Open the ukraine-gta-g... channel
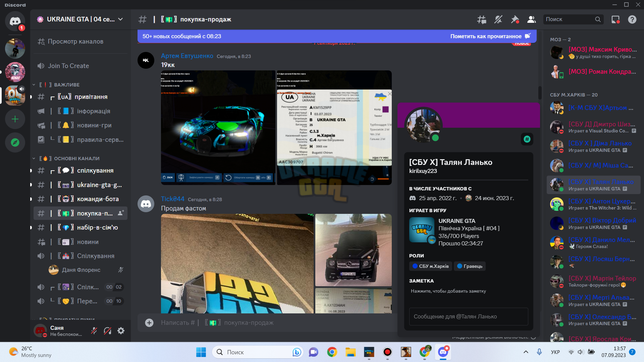 click(80, 185)
